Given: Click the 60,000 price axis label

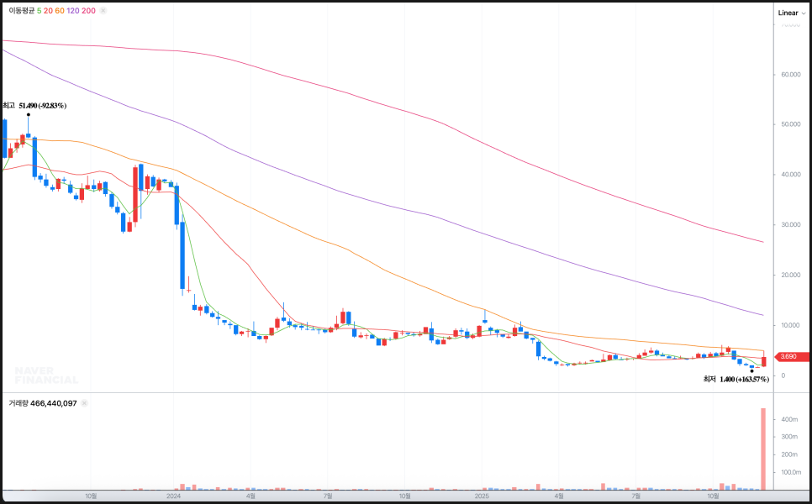Looking at the screenshot, I should tap(788, 75).
